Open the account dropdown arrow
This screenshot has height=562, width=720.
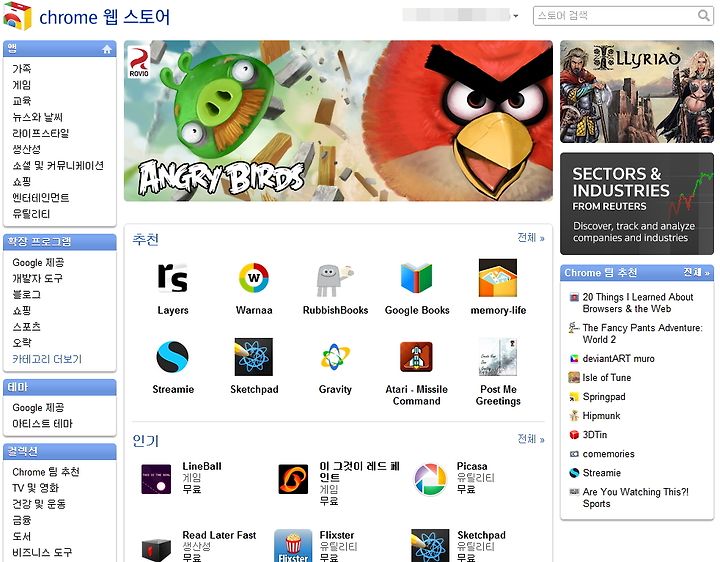click(516, 16)
